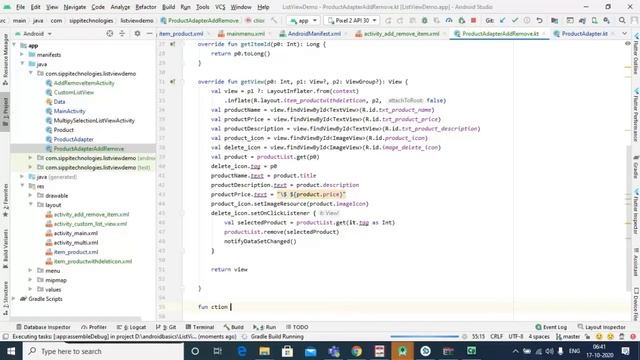Expand the Gradle Scripts node

click(x=14, y=299)
